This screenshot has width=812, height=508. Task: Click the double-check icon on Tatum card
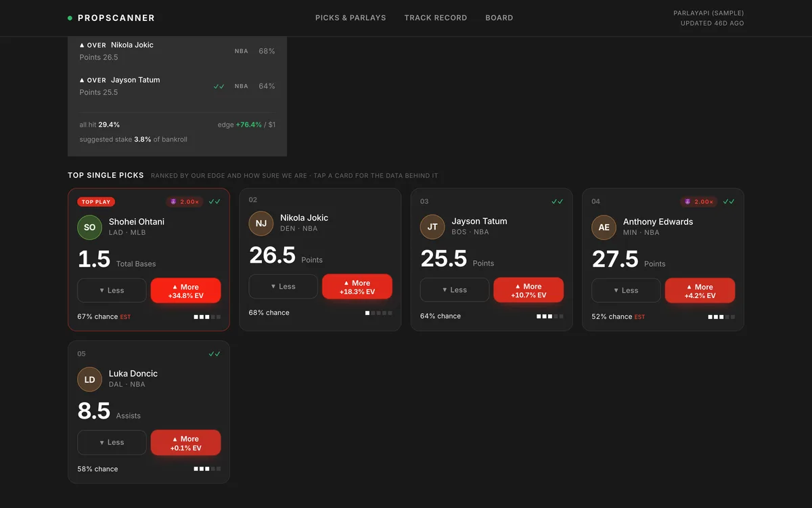(558, 202)
